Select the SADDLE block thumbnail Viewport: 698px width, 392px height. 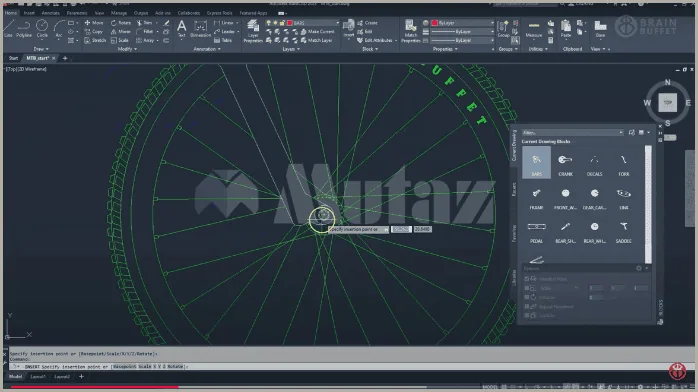(x=624, y=230)
